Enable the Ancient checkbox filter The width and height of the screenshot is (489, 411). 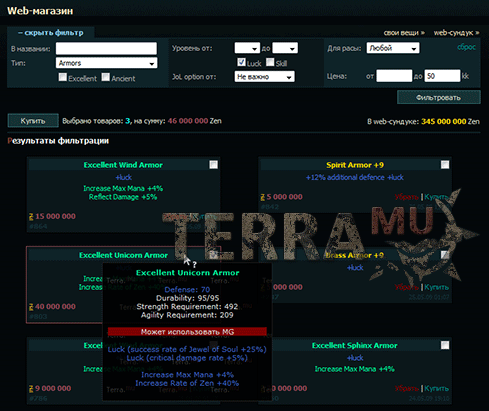106,77
